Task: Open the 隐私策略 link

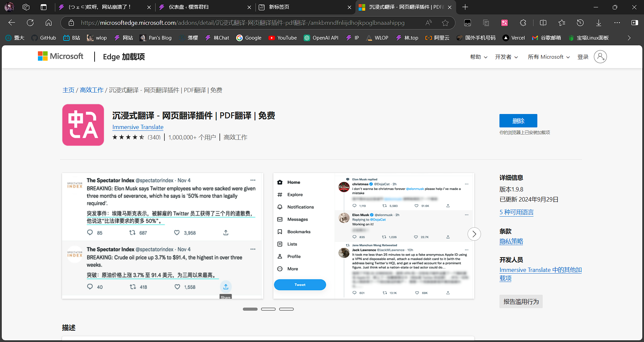Action: click(511, 241)
